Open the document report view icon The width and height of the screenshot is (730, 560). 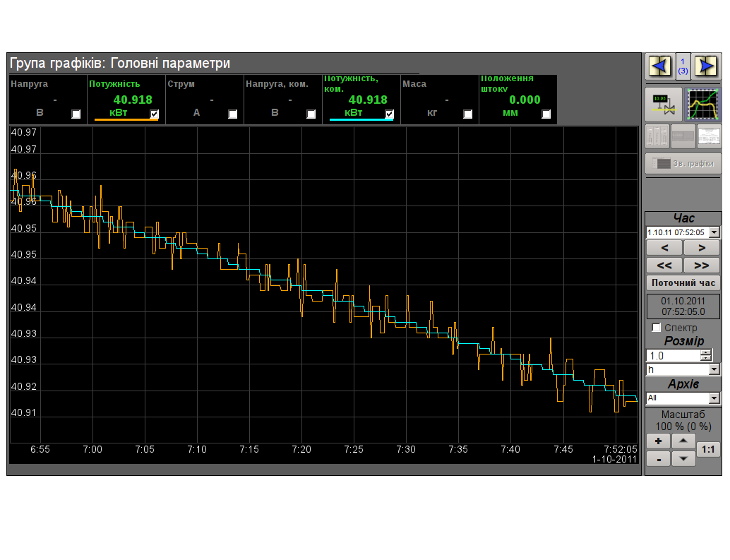709,136
